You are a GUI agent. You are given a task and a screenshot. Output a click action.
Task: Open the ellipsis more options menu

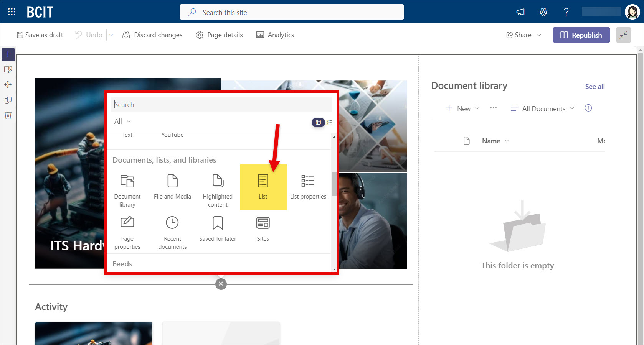[x=494, y=108]
